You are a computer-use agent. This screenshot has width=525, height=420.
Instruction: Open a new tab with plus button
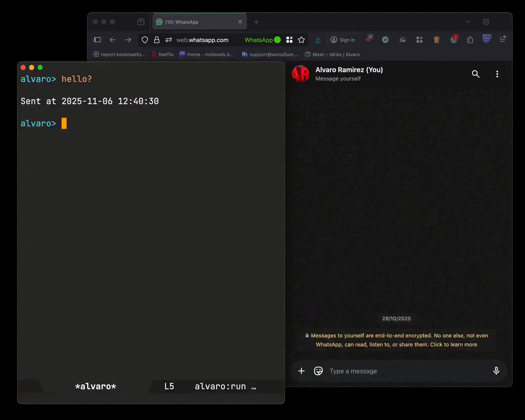coord(256,22)
